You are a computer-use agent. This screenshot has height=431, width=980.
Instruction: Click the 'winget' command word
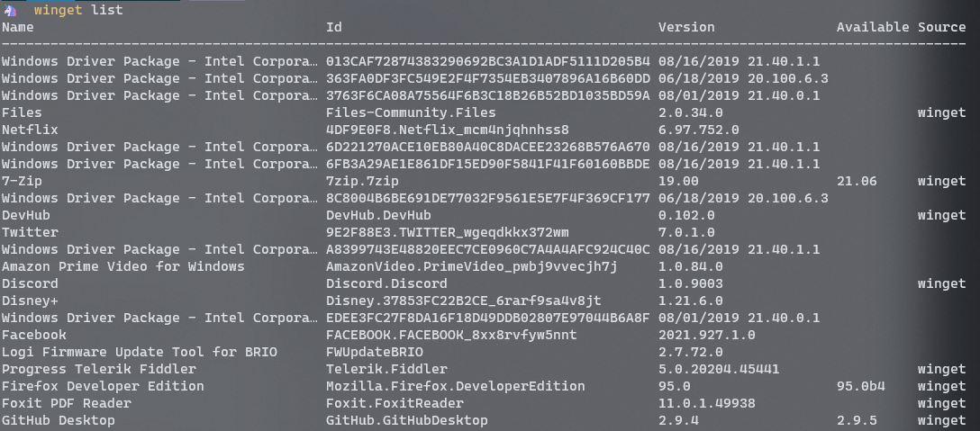58,10
